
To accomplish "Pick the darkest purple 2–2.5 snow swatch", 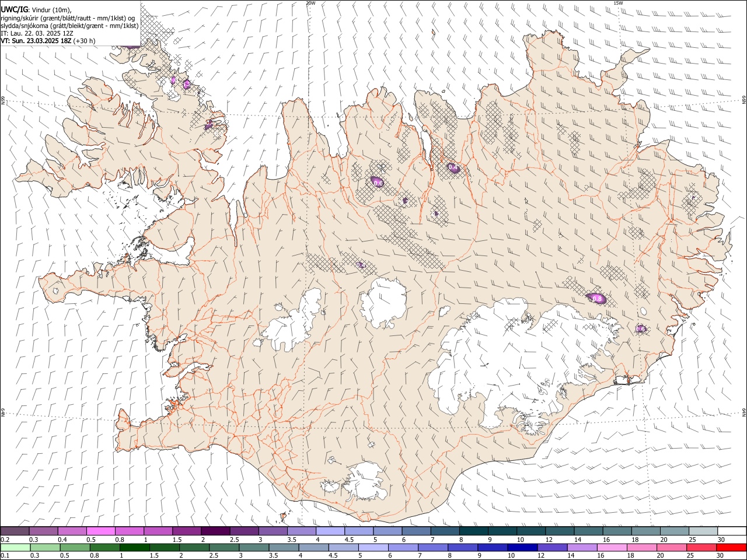I will coord(215,531).
